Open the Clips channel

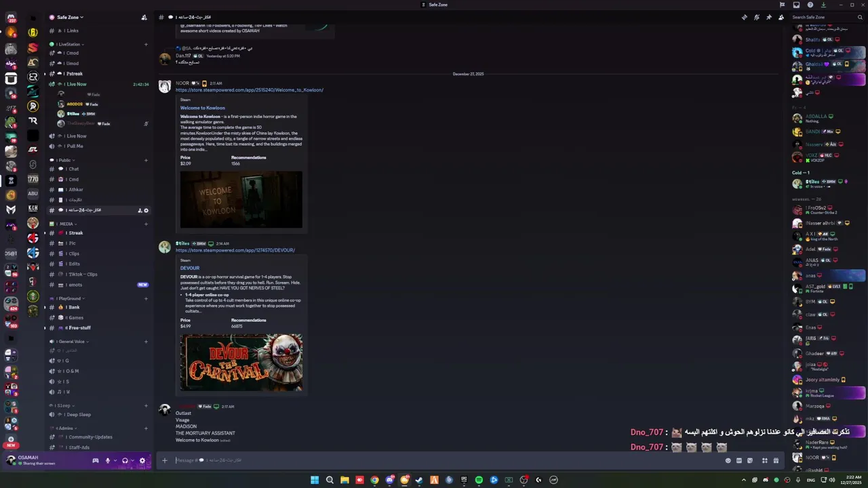(98, 253)
